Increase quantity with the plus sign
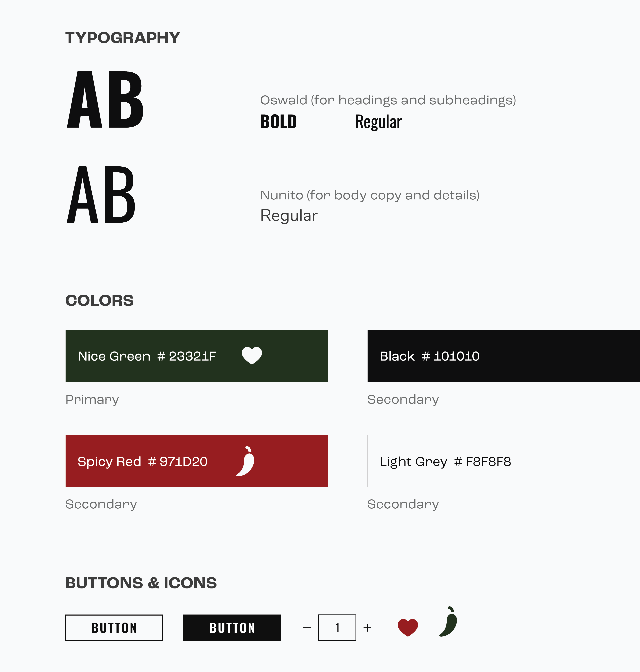The height and width of the screenshot is (672, 640). pyautogui.click(x=367, y=628)
